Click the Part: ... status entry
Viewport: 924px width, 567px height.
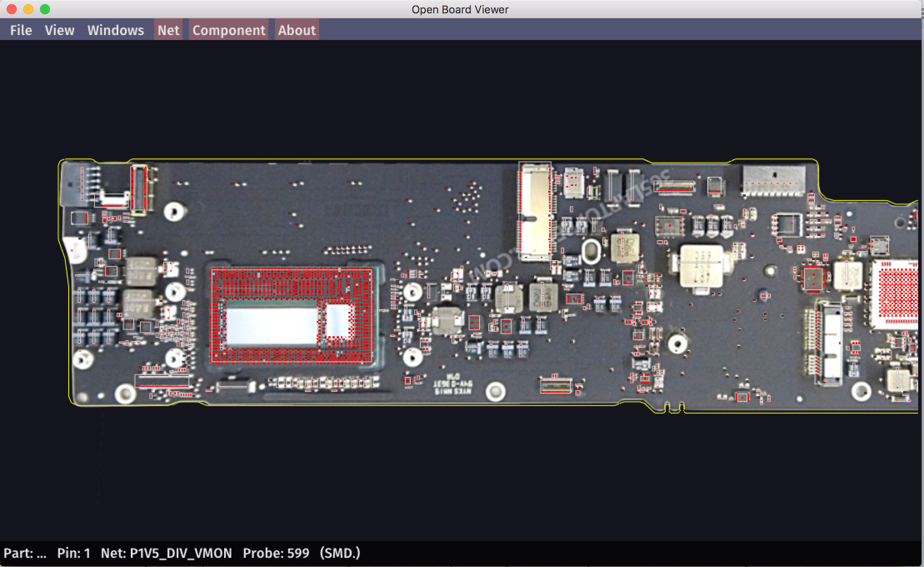tap(25, 553)
